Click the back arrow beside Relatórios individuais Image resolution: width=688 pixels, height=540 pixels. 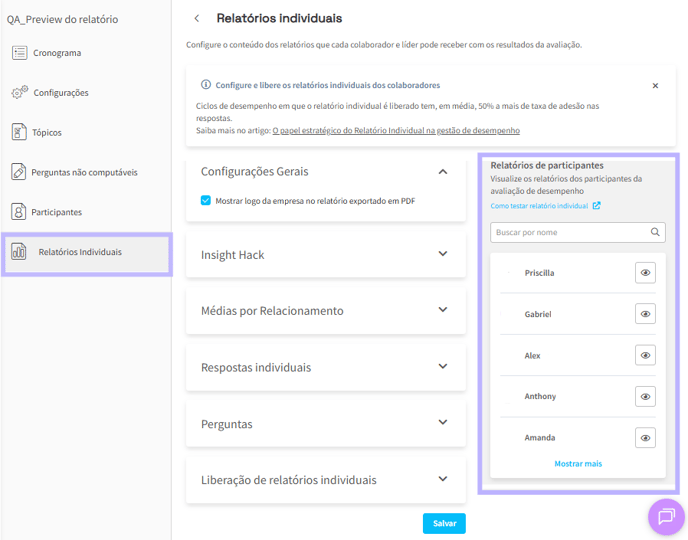197,18
